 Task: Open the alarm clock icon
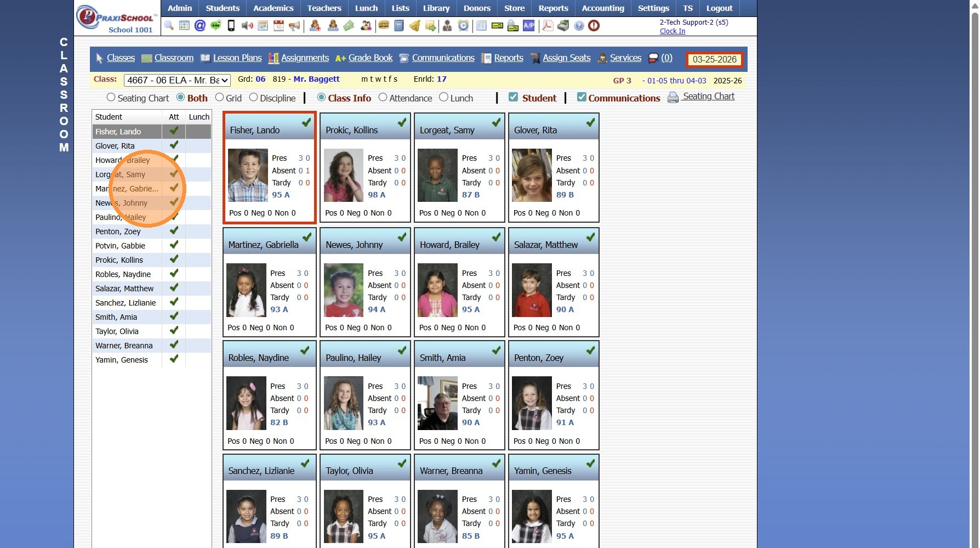(x=464, y=26)
